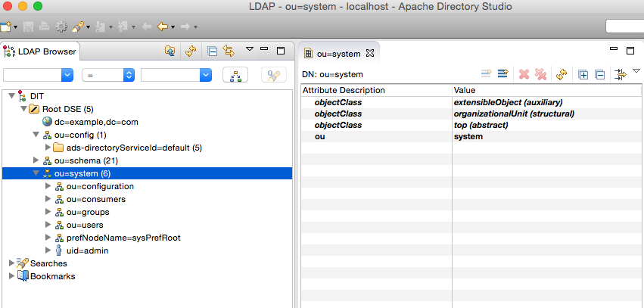Click the globe icon of dc=example,dc=com
The image size is (644, 308).
47,122
